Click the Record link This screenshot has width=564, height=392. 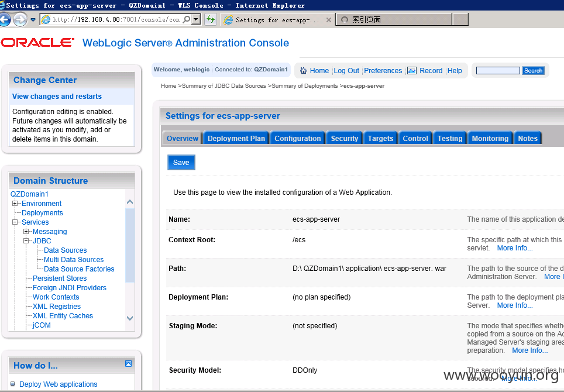(x=431, y=70)
